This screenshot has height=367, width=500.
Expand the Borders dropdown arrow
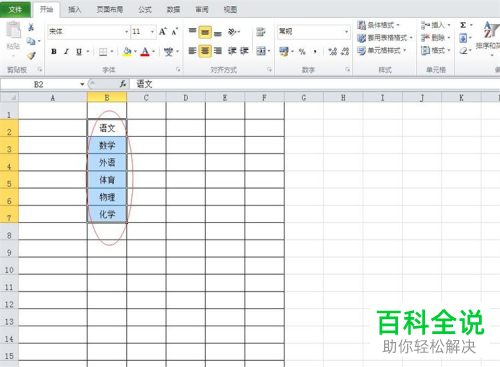point(112,52)
